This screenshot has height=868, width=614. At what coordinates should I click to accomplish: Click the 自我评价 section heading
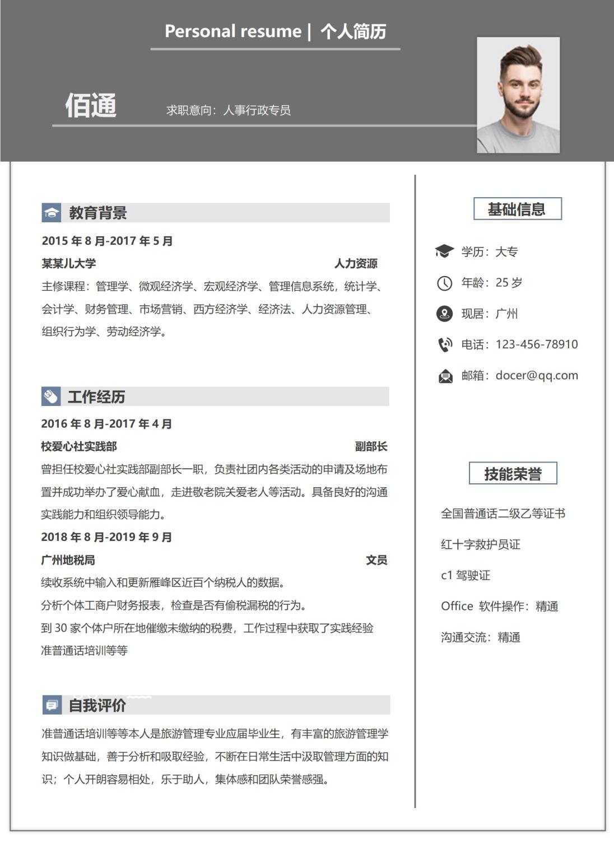(97, 706)
